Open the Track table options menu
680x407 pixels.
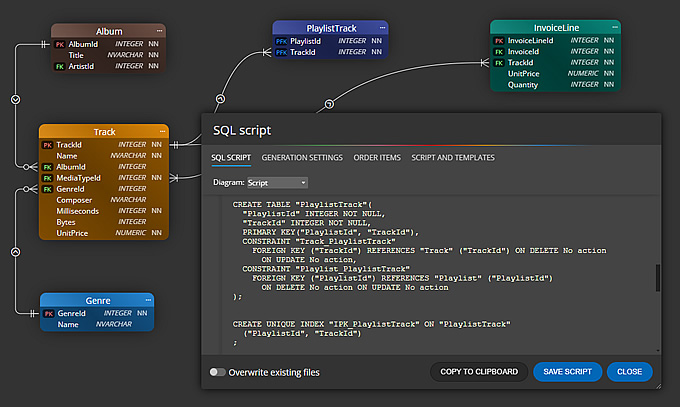(x=162, y=131)
